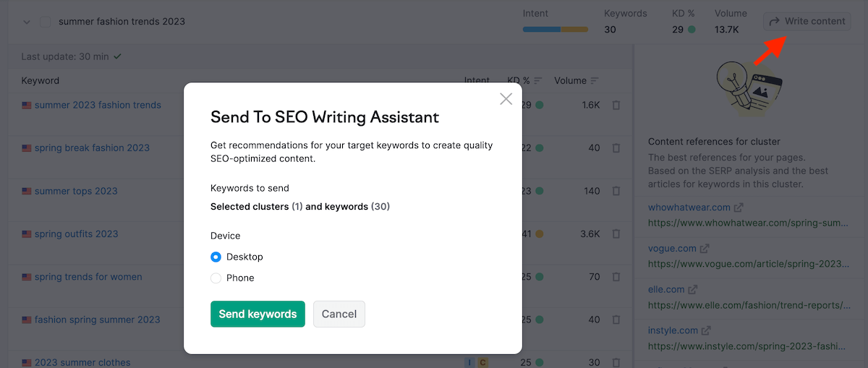Collapse the summer fashion trends 2023 cluster

27,22
